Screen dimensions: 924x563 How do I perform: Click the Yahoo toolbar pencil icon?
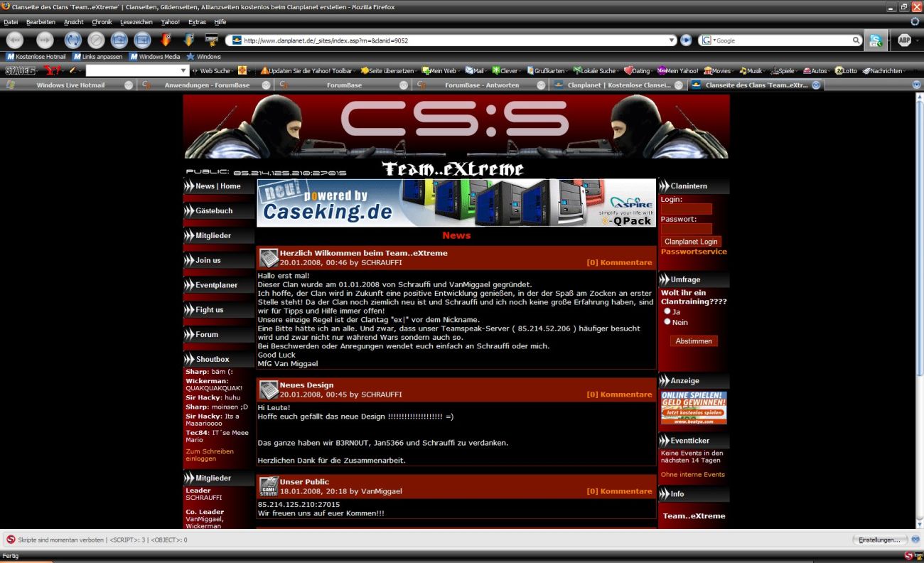(x=72, y=70)
